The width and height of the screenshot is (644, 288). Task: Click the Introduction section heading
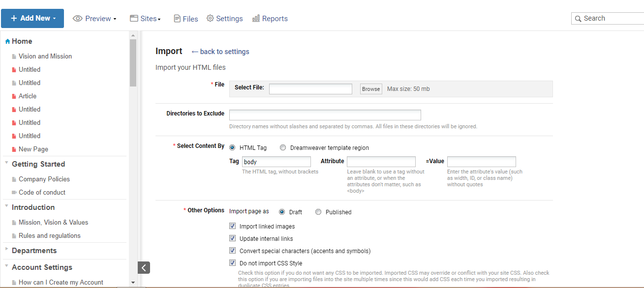point(33,207)
